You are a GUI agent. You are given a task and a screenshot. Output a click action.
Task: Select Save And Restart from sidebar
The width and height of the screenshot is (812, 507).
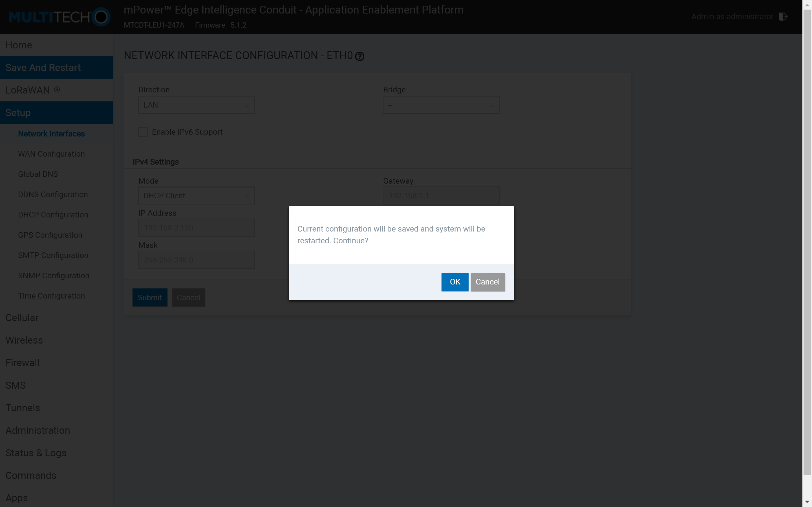pos(43,67)
